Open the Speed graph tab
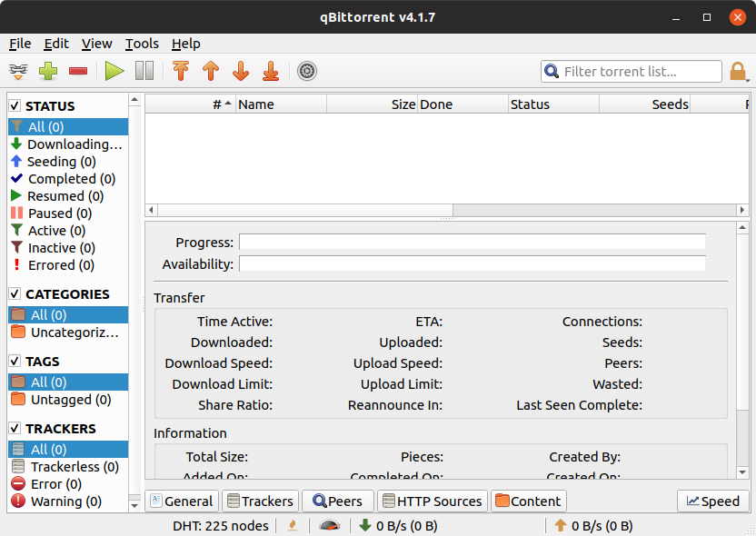This screenshot has width=756, height=536. click(x=713, y=501)
